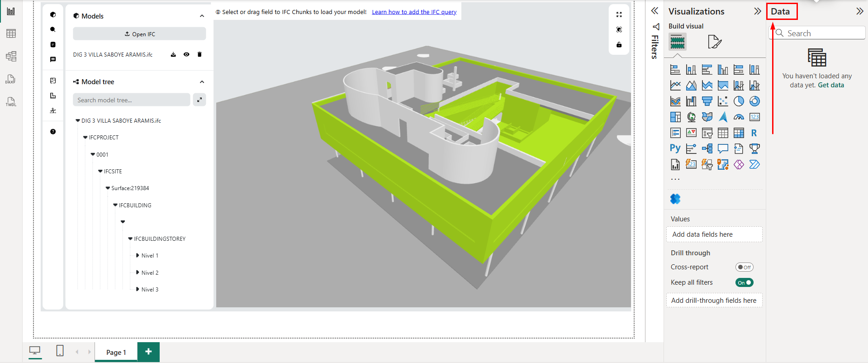Click the lock icon in viewer

click(x=619, y=45)
